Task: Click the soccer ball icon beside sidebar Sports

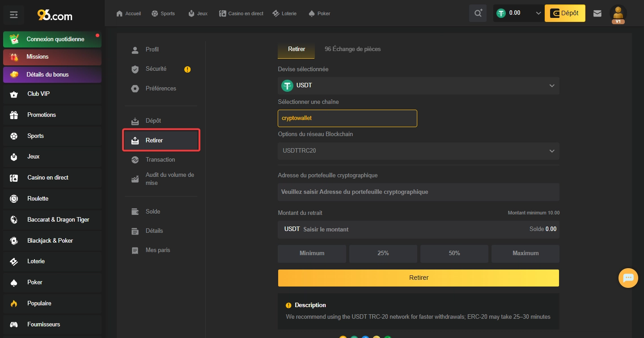Action: click(x=14, y=136)
